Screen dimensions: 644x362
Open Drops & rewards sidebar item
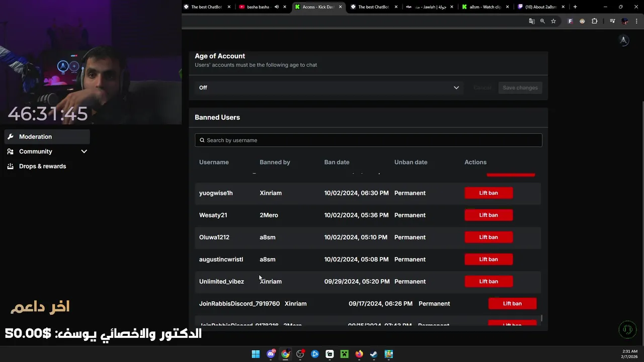[x=47, y=166]
